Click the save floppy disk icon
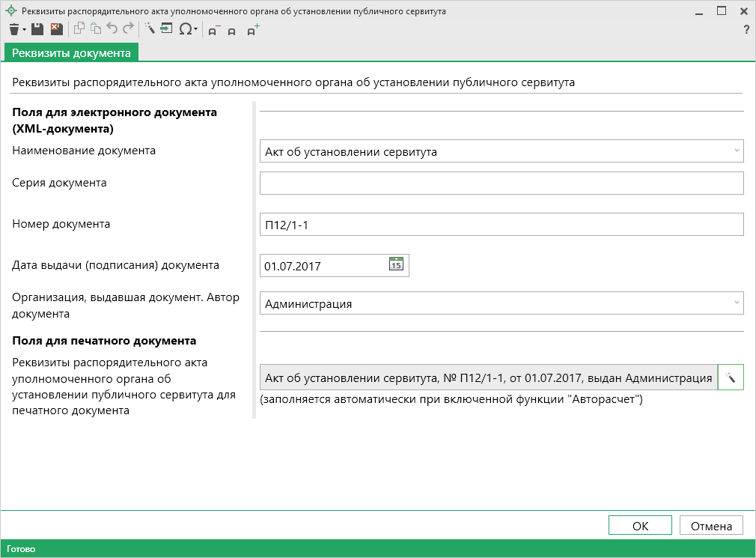The height and width of the screenshot is (558, 756). (37, 29)
